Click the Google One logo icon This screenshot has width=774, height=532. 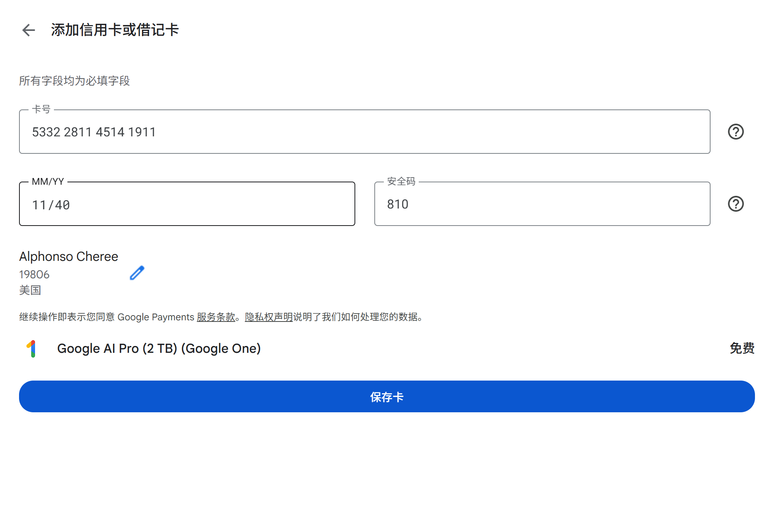click(x=32, y=348)
